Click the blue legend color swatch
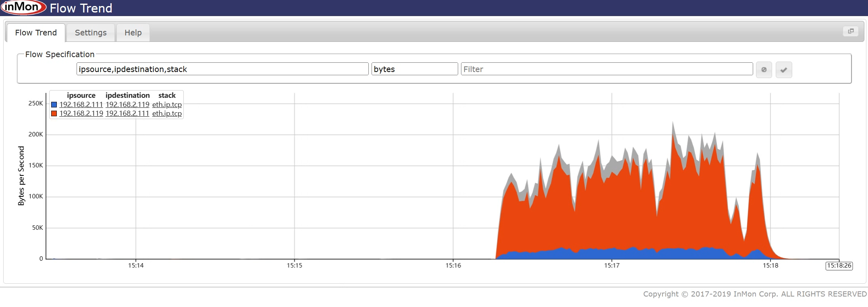Screen dimensions: 868x307 click(x=54, y=105)
